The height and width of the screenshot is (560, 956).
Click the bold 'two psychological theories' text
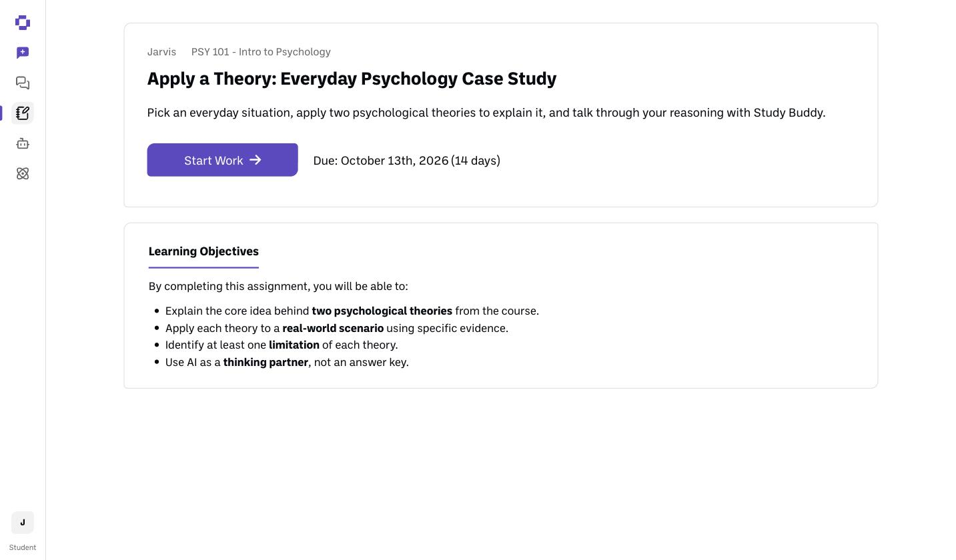coord(382,311)
